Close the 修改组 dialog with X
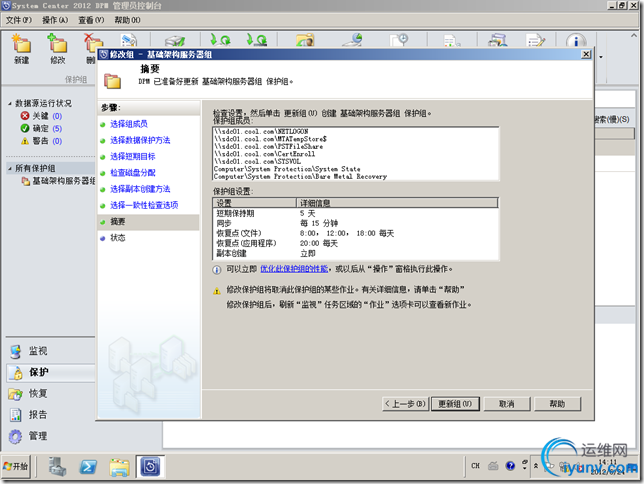The width and height of the screenshot is (644, 484). (x=586, y=54)
